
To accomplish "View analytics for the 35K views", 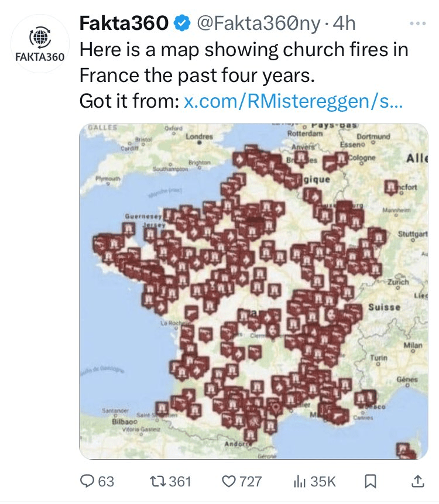I will coord(299,481).
